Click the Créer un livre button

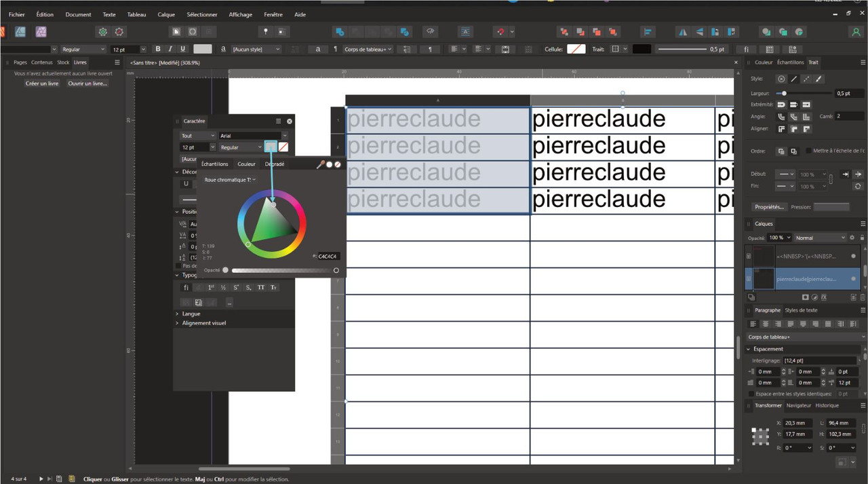pyautogui.click(x=42, y=83)
